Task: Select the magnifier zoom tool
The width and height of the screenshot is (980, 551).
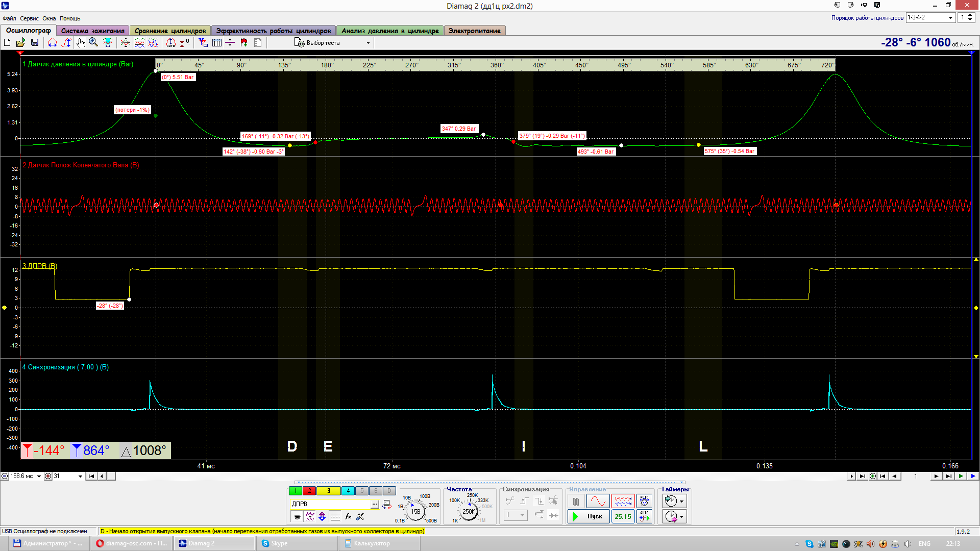Action: click(x=93, y=43)
